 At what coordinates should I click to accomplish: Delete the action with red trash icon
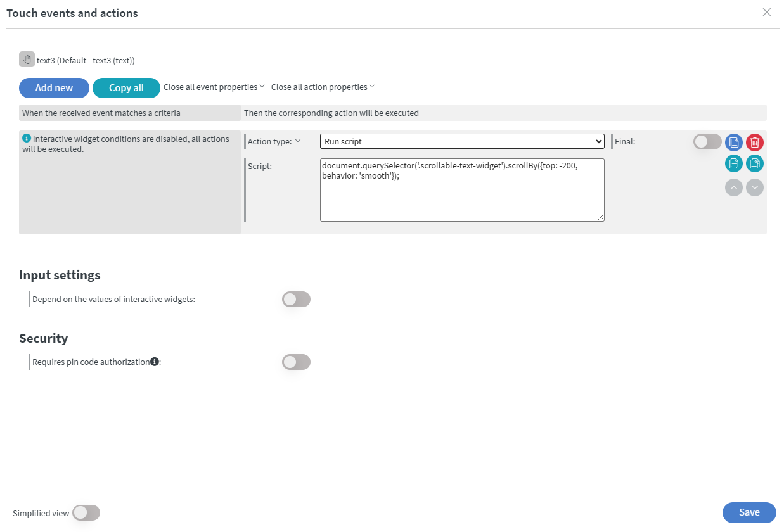pos(755,142)
